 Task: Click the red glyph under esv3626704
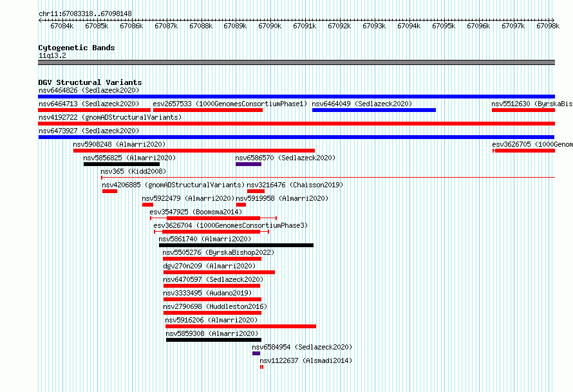coord(212,232)
